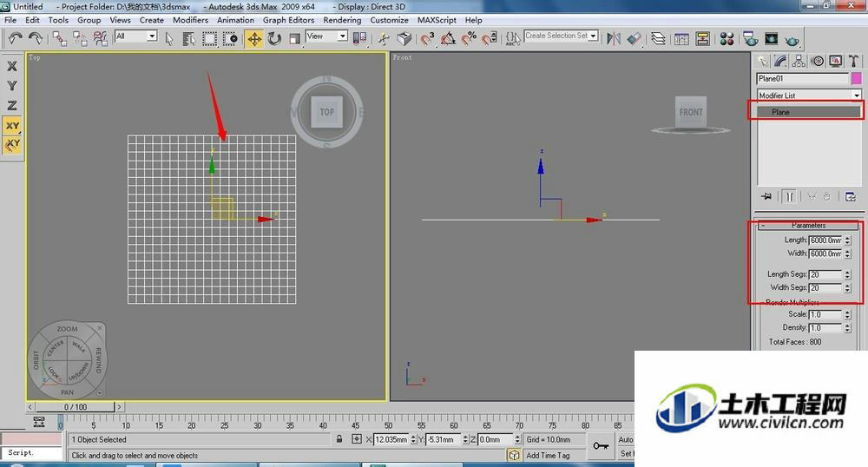
Task: Click the Density spinner arrows
Action: point(847,327)
